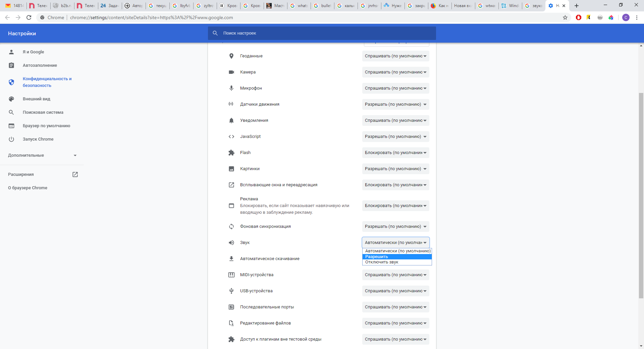Click the bookmark star icon in address bar
This screenshot has height=349, width=644.
(565, 17)
